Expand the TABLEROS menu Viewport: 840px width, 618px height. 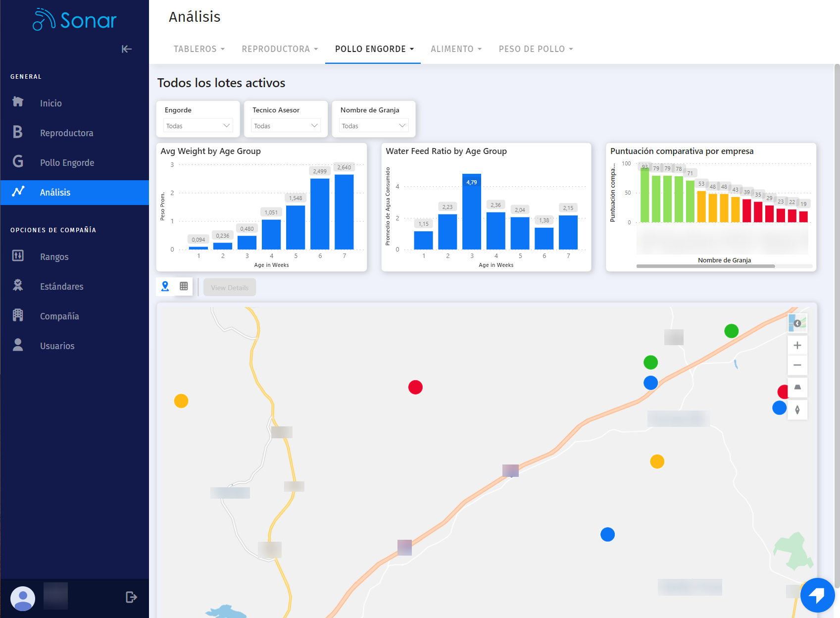(x=199, y=49)
